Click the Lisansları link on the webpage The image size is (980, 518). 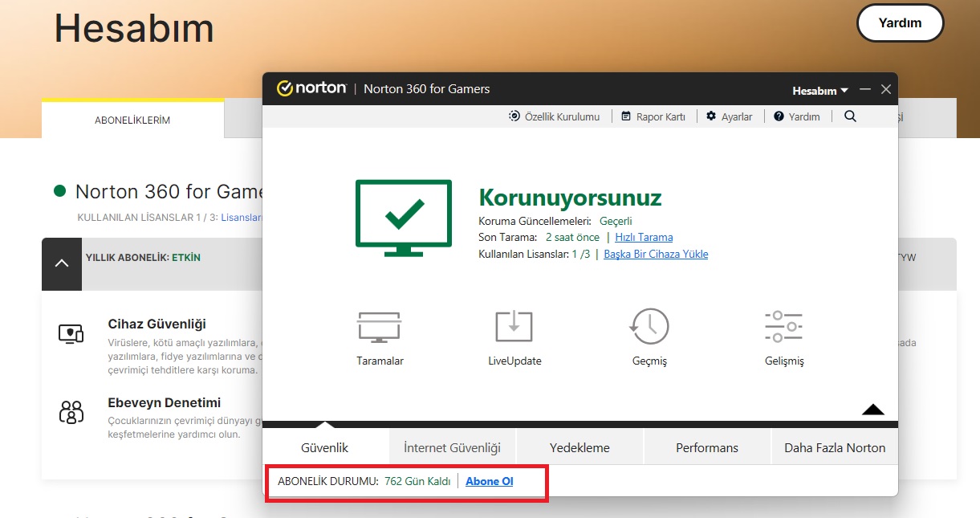242,217
